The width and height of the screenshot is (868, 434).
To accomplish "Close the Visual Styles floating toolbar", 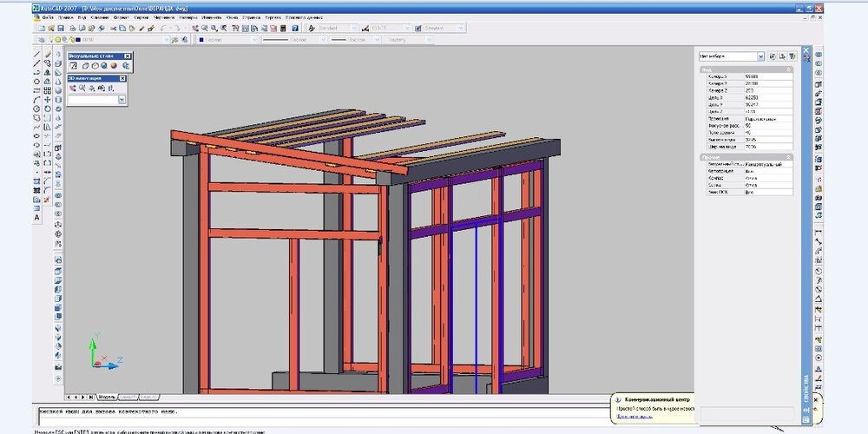I will point(127,55).
